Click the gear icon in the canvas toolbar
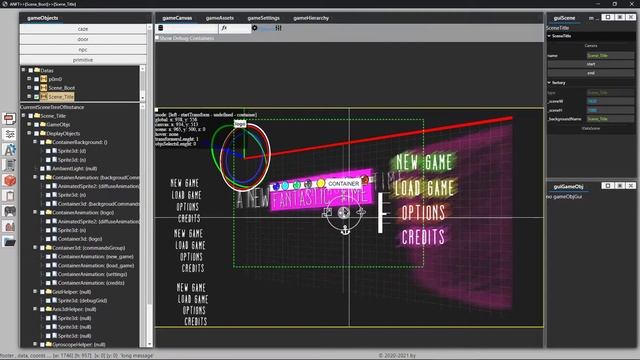This screenshot has width=640, height=360. (x=255, y=28)
